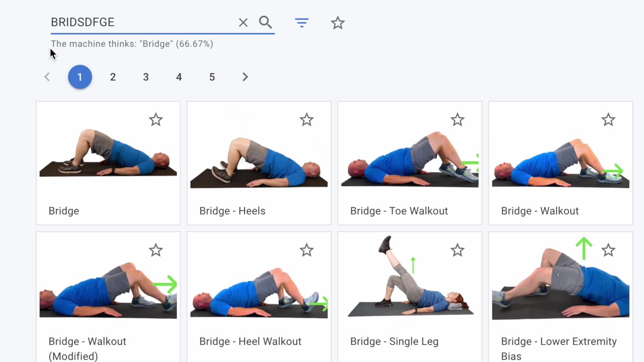This screenshot has width=644, height=362.
Task: Open Bridge - Walkout (Modified) card
Action: coord(108,297)
